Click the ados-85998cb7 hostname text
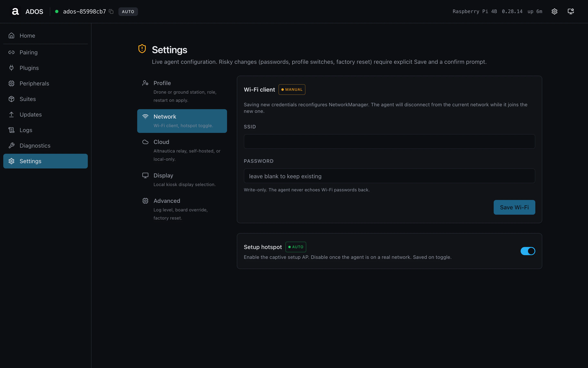 [x=85, y=11]
